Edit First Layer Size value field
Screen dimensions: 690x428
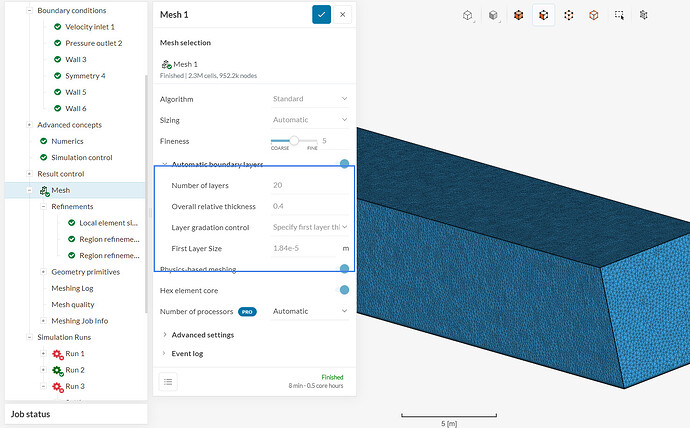305,248
